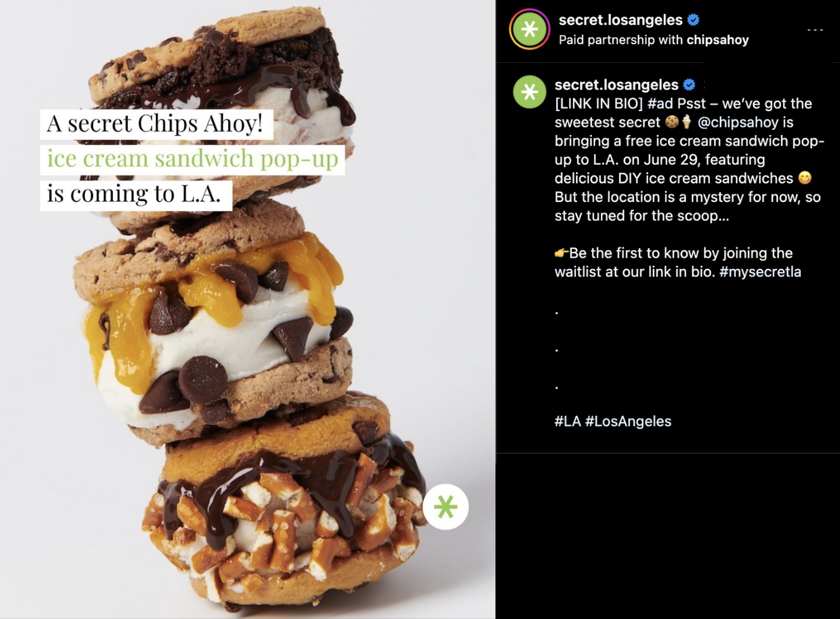Click the 'Paid partnership with' label
Image resolution: width=840 pixels, height=619 pixels.
(621, 40)
